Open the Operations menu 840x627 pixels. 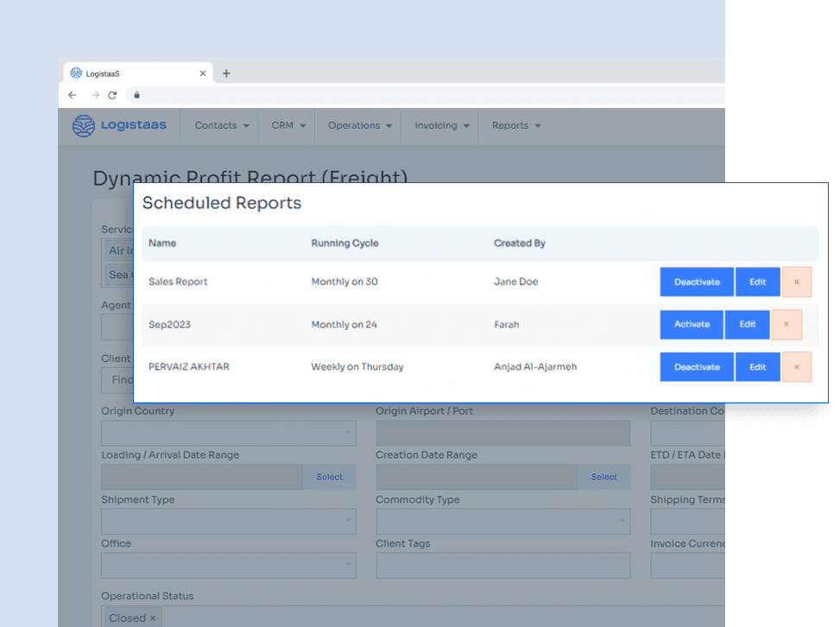coord(360,125)
